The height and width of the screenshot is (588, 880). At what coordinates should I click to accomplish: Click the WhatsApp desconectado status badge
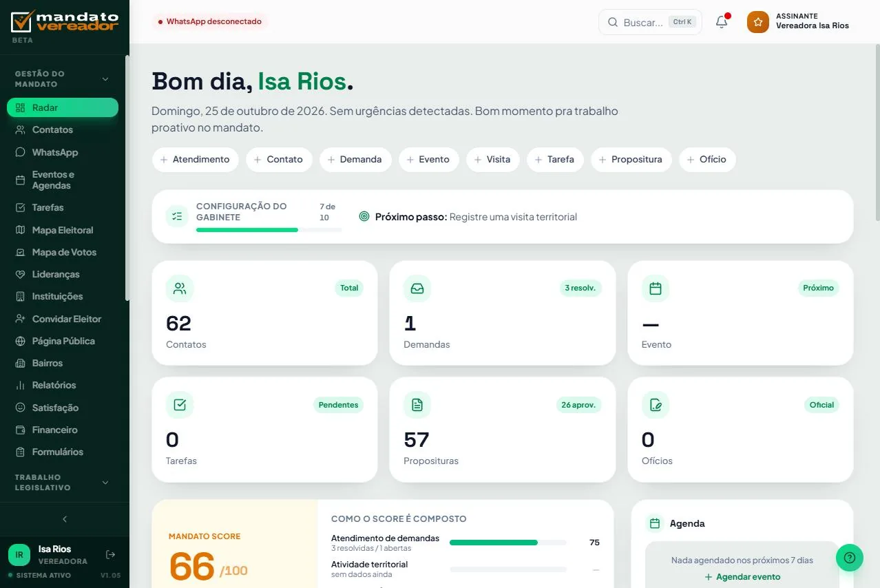tap(209, 21)
